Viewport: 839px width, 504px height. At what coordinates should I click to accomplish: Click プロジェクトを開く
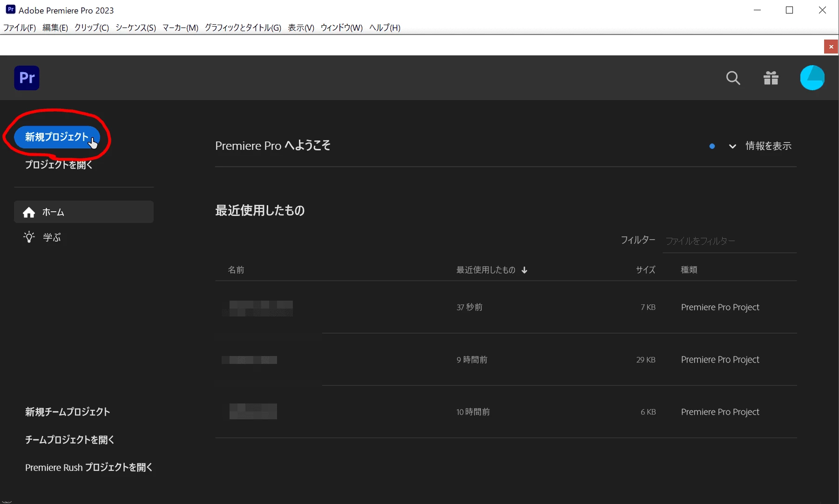[59, 164]
